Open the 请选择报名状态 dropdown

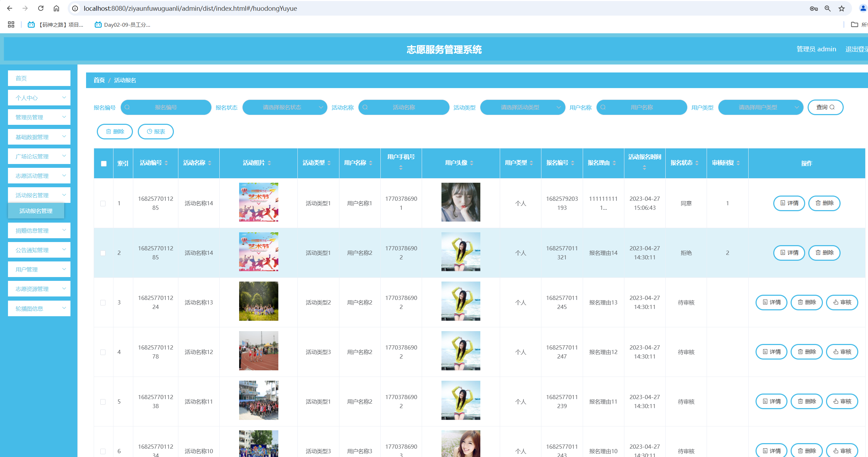click(285, 107)
